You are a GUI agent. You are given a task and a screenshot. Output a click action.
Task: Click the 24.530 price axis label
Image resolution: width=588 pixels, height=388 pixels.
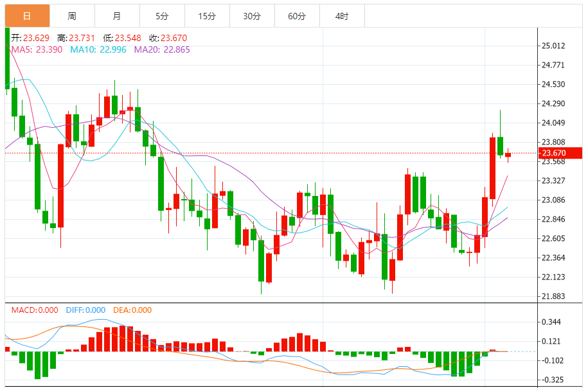(x=553, y=84)
